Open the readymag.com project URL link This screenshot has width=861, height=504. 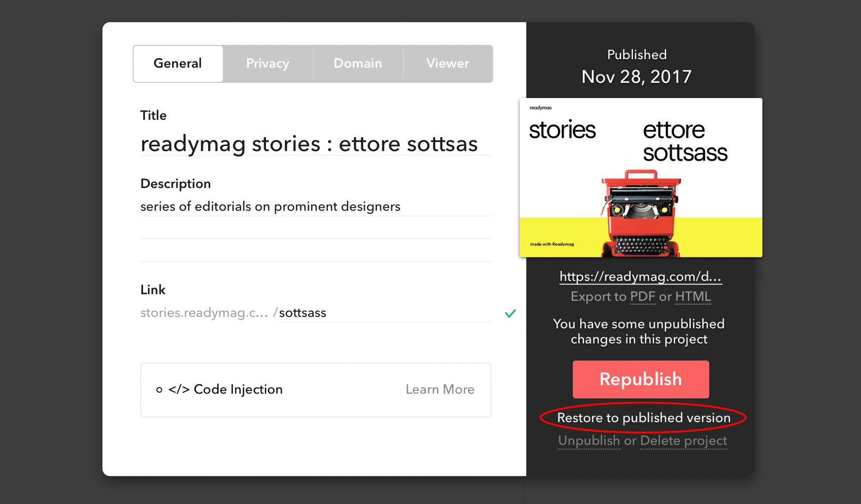point(640,277)
